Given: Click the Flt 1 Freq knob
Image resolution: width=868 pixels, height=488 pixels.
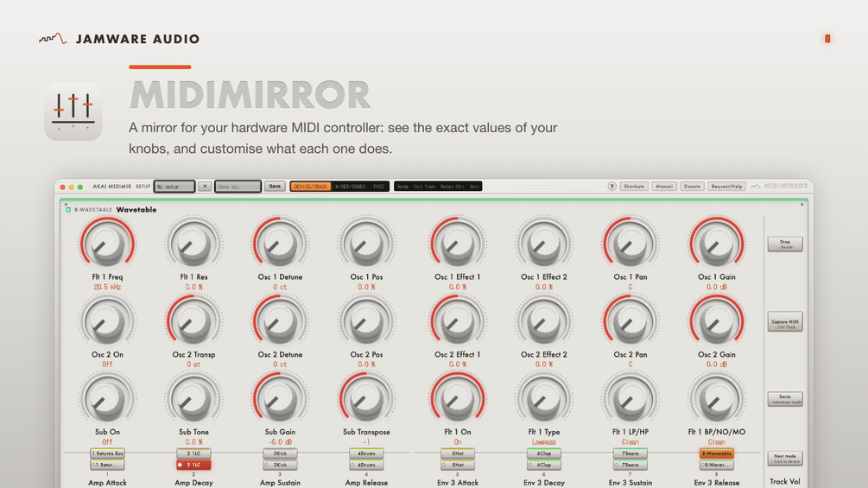Looking at the screenshot, I should click(x=107, y=244).
